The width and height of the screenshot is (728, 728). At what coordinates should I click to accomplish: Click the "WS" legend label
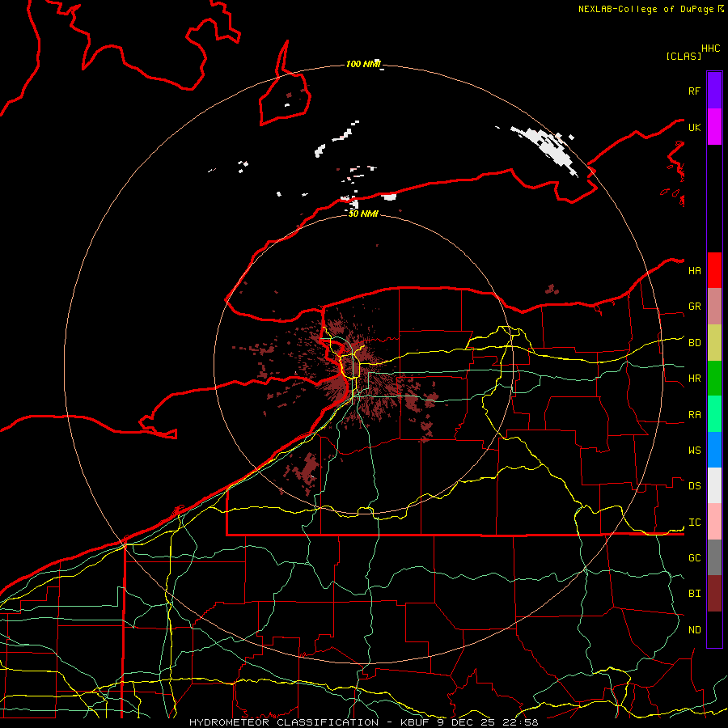[x=694, y=451]
